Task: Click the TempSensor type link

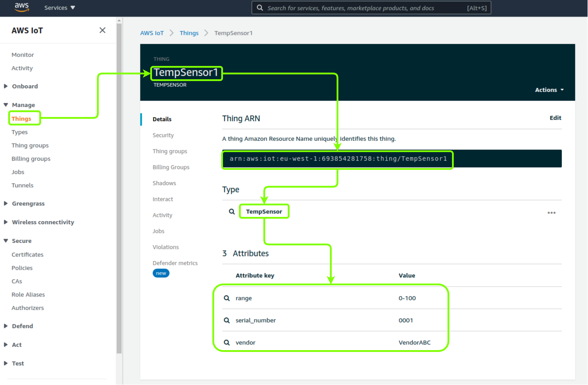Action: tap(264, 212)
